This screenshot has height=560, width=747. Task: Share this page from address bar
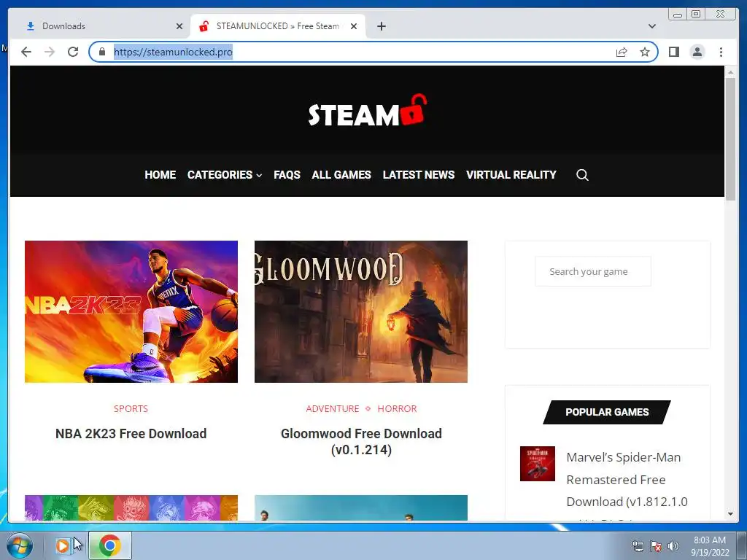tap(622, 52)
